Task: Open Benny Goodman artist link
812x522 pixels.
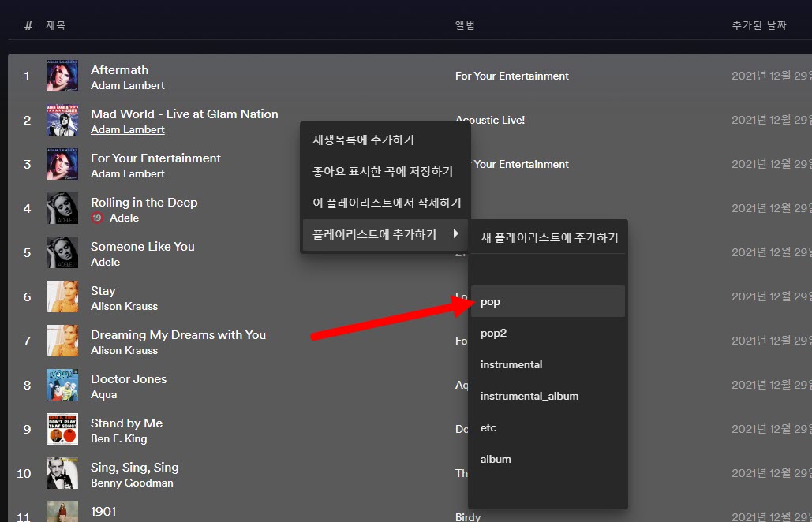Action: [x=132, y=483]
